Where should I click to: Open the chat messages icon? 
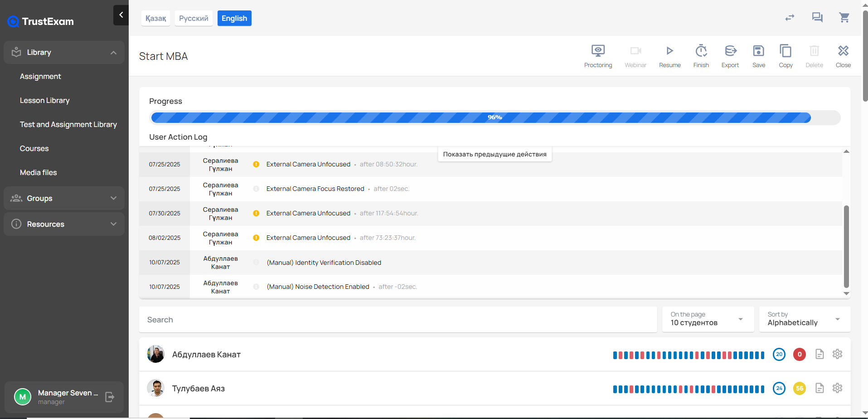click(817, 18)
